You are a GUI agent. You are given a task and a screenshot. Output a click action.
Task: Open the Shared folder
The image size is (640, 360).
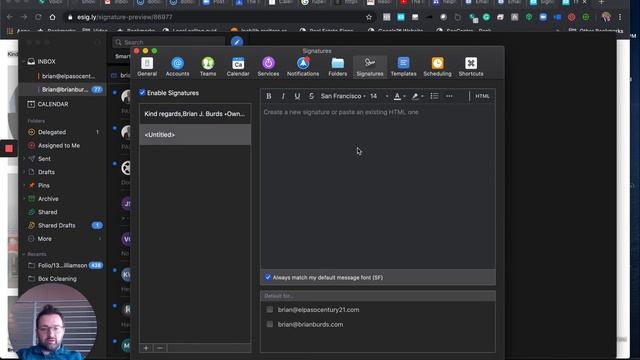(47, 212)
